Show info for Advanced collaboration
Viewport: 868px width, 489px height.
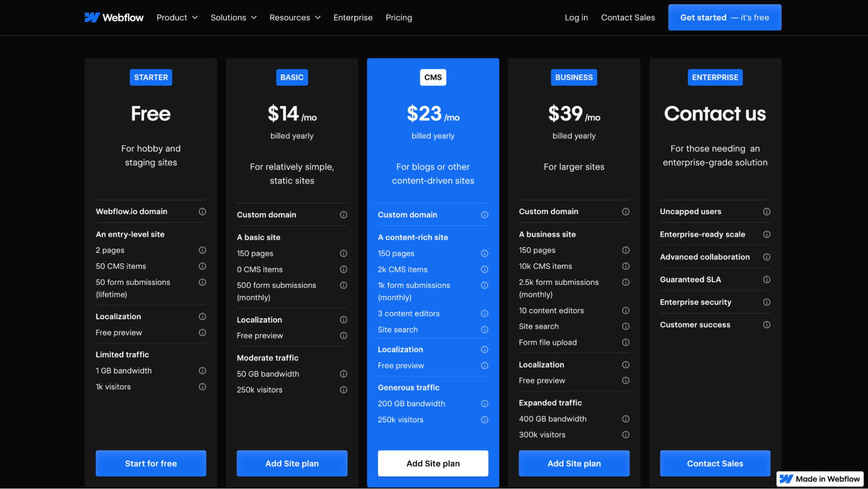[767, 257]
